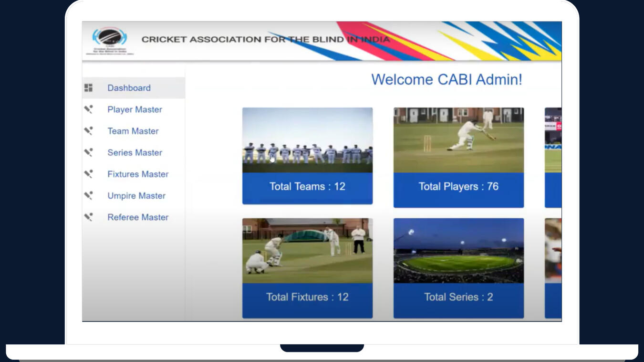
Task: Open the Umpire Master section
Action: click(136, 195)
